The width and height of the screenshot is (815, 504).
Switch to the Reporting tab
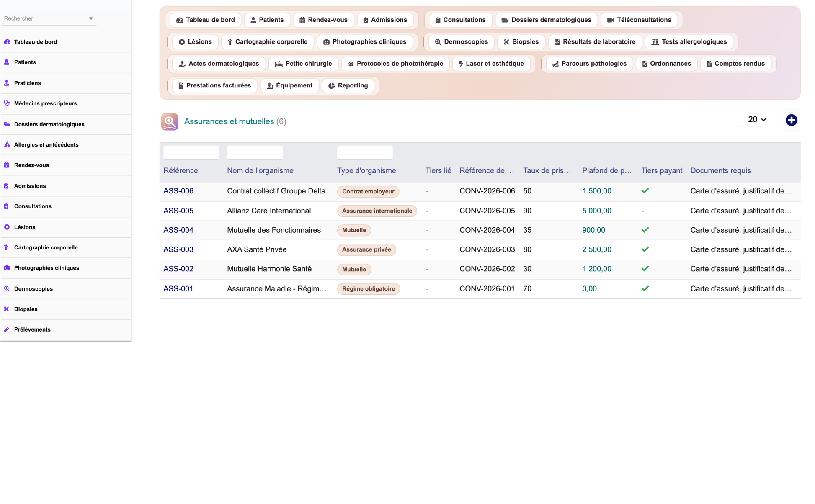(x=348, y=85)
